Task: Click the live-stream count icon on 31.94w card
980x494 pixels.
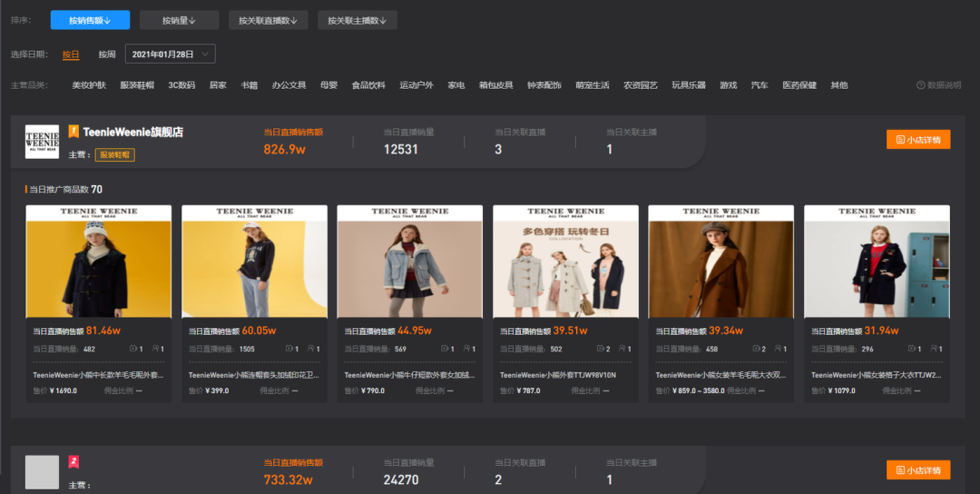Action: coord(912,349)
